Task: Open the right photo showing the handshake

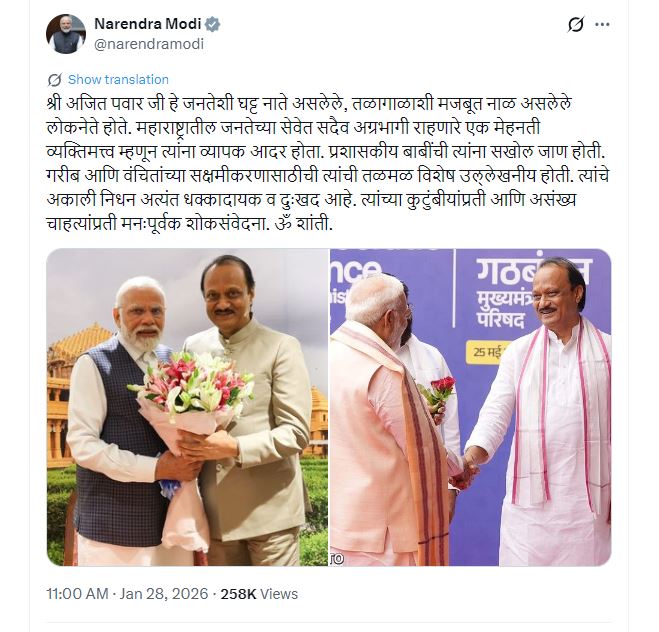Action: click(471, 407)
